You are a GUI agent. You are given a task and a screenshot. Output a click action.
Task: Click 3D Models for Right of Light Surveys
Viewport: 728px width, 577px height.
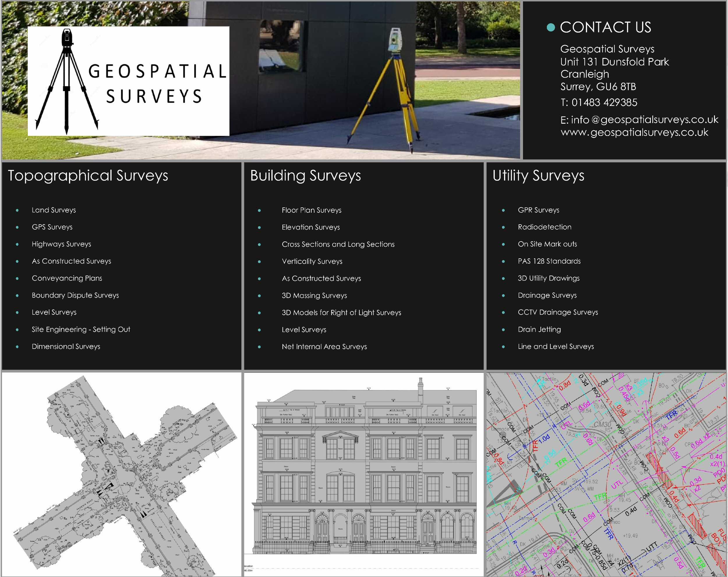pos(341,313)
